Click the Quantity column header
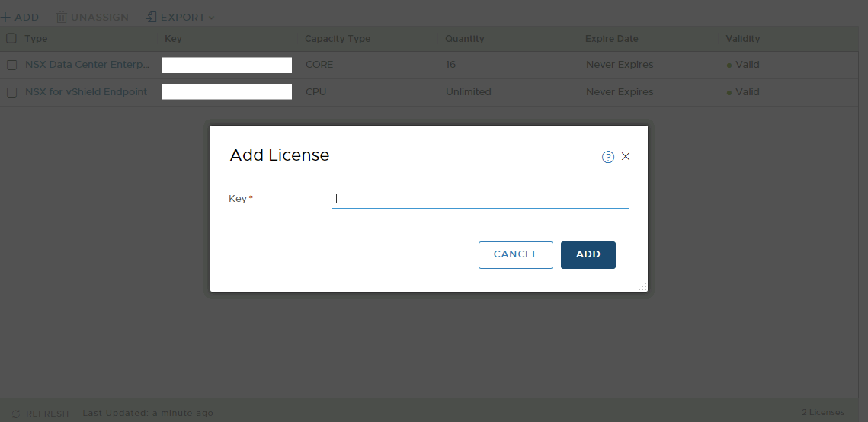 tap(464, 38)
